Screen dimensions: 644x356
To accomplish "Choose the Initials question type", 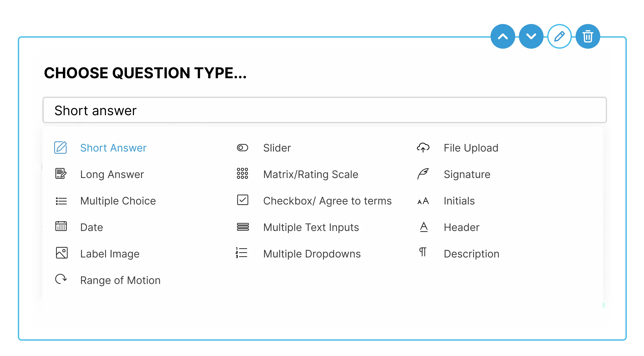I will (x=459, y=201).
